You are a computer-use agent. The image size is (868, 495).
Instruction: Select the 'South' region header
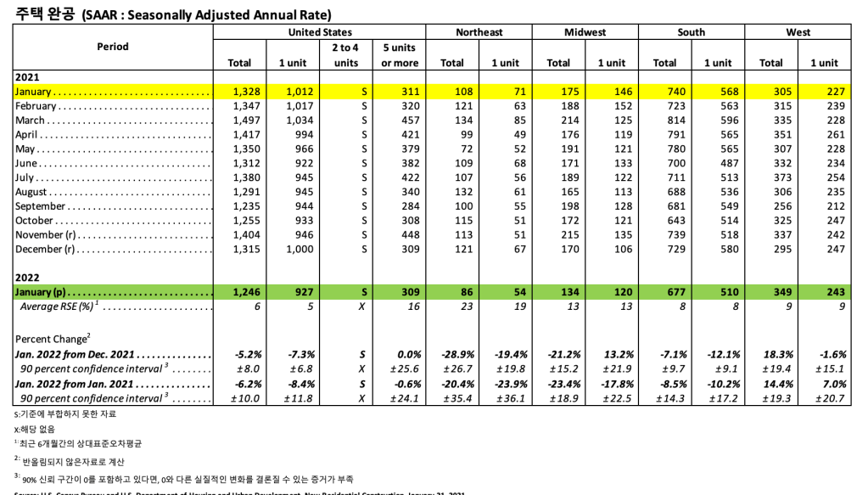[x=691, y=32]
